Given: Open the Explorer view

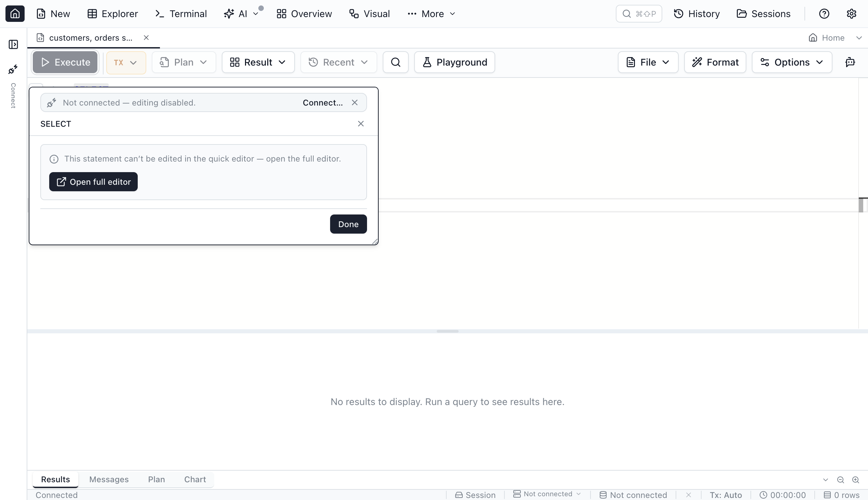Looking at the screenshot, I should click(112, 14).
